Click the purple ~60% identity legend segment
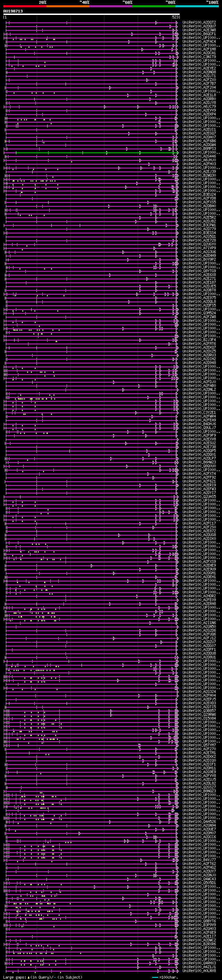222x980 pixels. [111, 6]
